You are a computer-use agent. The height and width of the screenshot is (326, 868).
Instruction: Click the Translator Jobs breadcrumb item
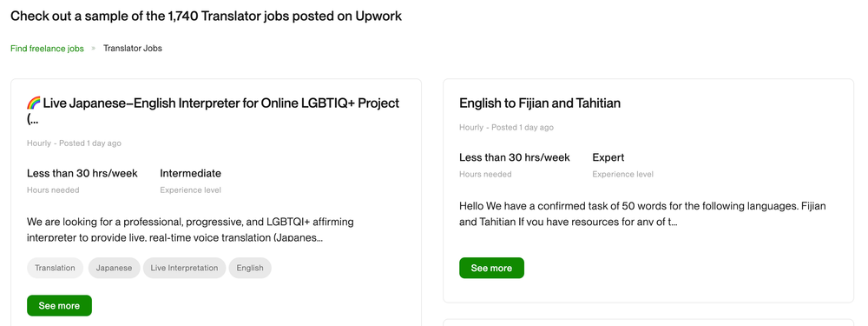click(x=132, y=48)
